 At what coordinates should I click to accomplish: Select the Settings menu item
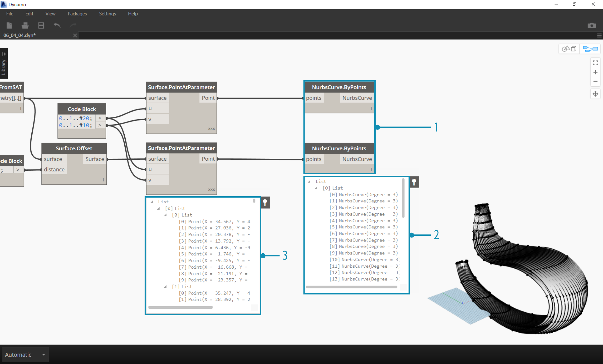tap(107, 13)
